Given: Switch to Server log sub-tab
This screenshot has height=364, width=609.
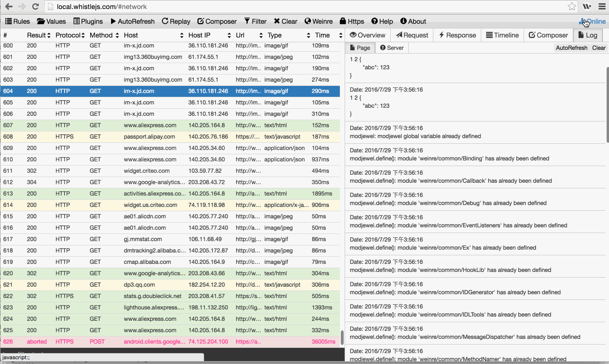Looking at the screenshot, I should 392,48.
